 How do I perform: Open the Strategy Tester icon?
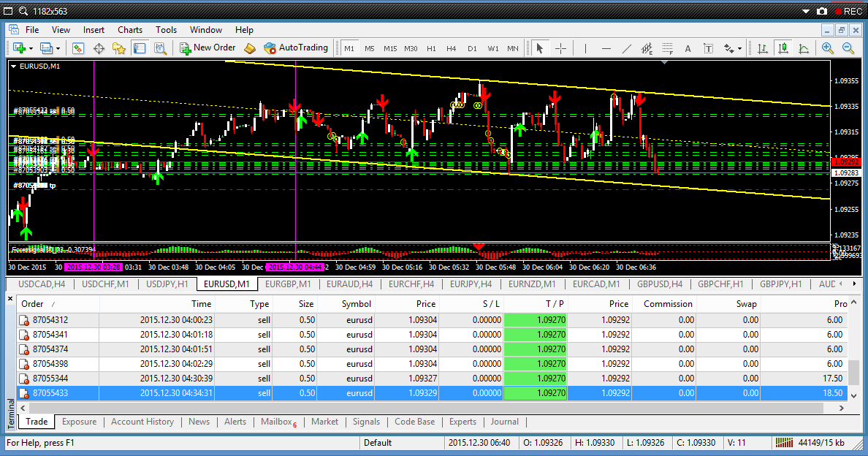click(160, 48)
